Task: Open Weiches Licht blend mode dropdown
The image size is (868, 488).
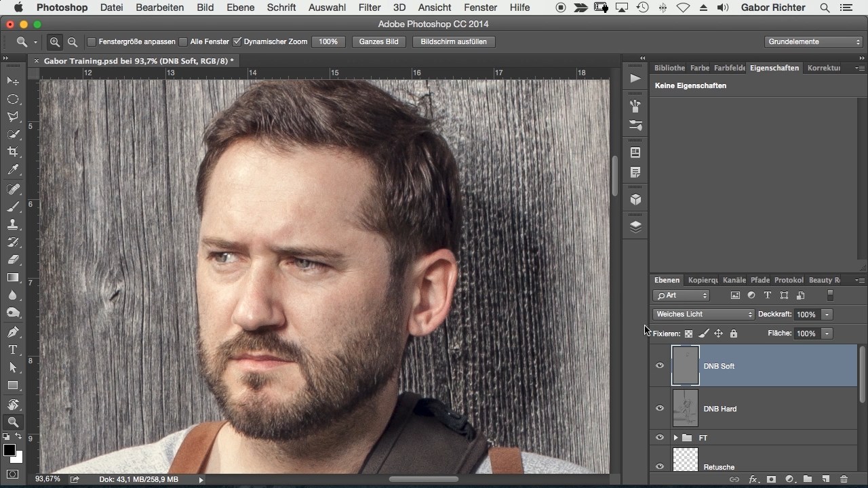Action: coord(703,314)
